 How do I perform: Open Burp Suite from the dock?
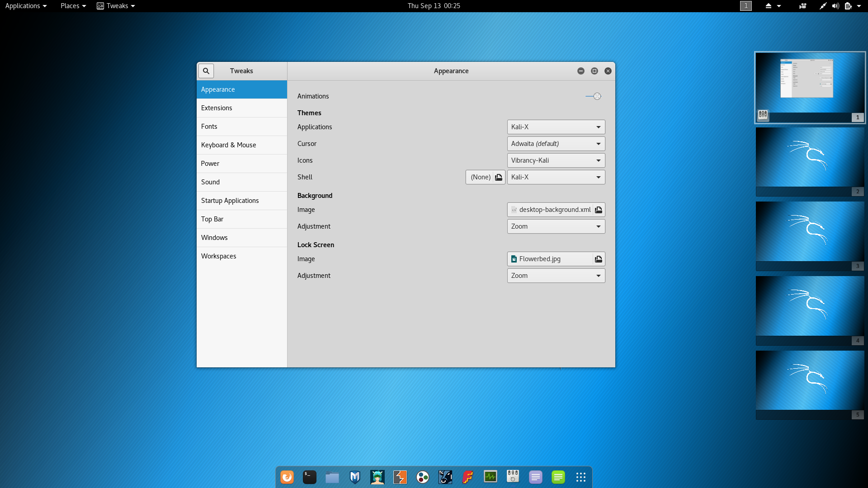click(400, 477)
